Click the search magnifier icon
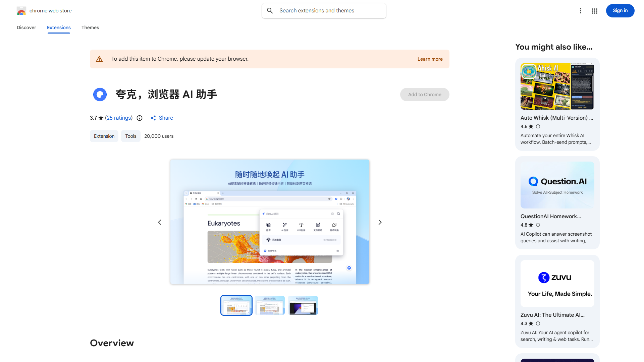This screenshot has height=362, width=644. pyautogui.click(x=270, y=10)
